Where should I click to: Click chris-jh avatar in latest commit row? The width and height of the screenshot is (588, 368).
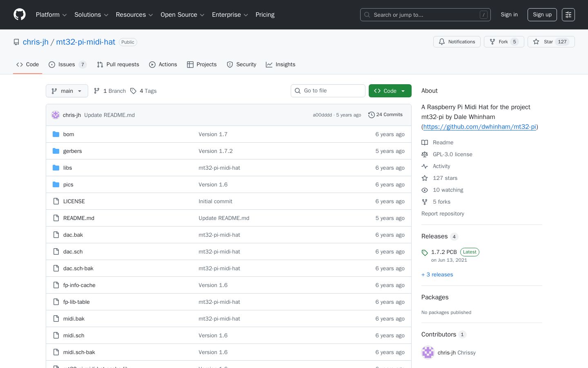[x=56, y=115]
